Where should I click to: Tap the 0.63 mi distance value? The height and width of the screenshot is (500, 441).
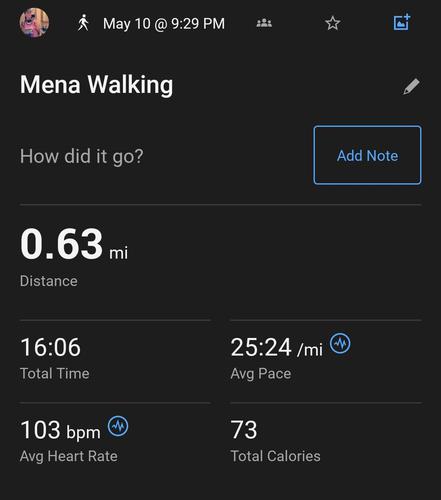click(74, 244)
